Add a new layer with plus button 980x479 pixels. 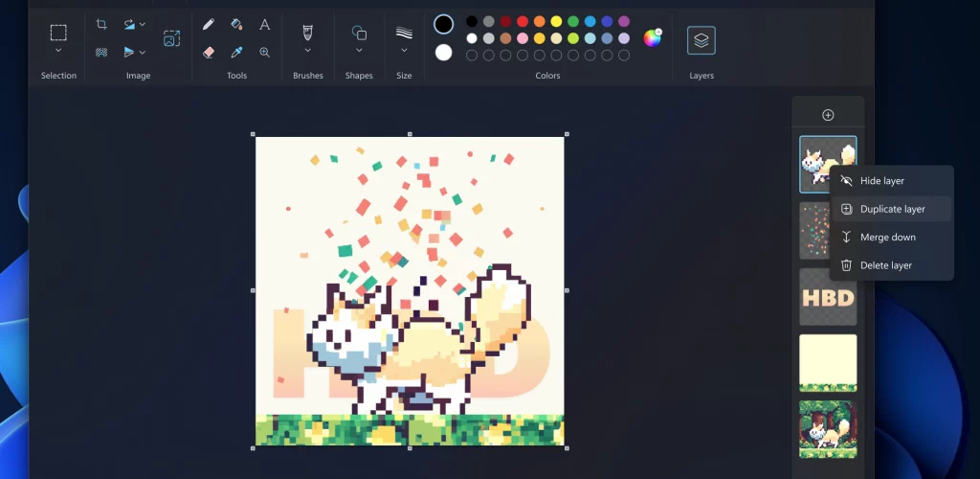[828, 115]
